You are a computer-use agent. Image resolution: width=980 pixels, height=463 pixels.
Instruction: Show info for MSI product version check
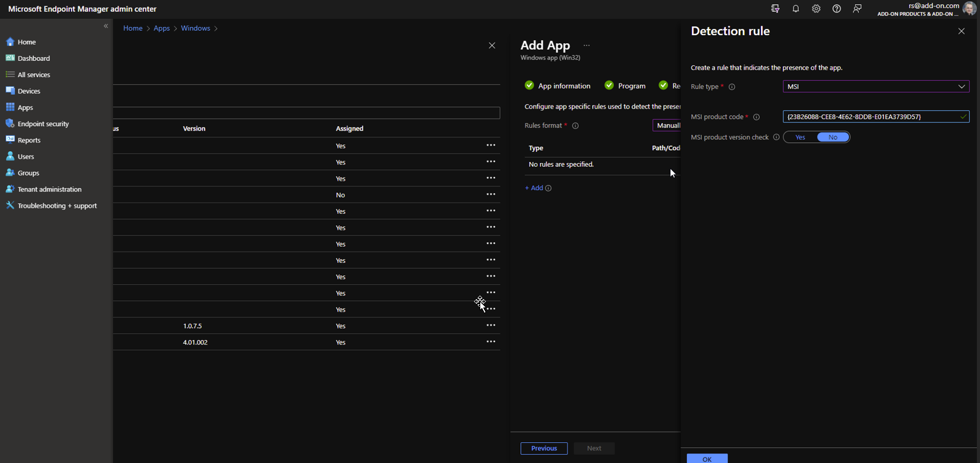coord(776,137)
